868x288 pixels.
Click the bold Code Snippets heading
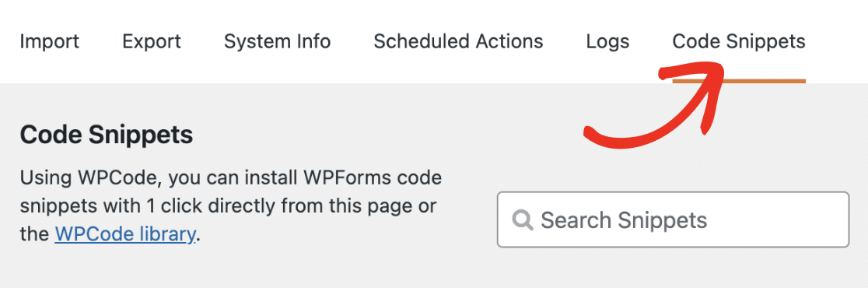(x=107, y=135)
